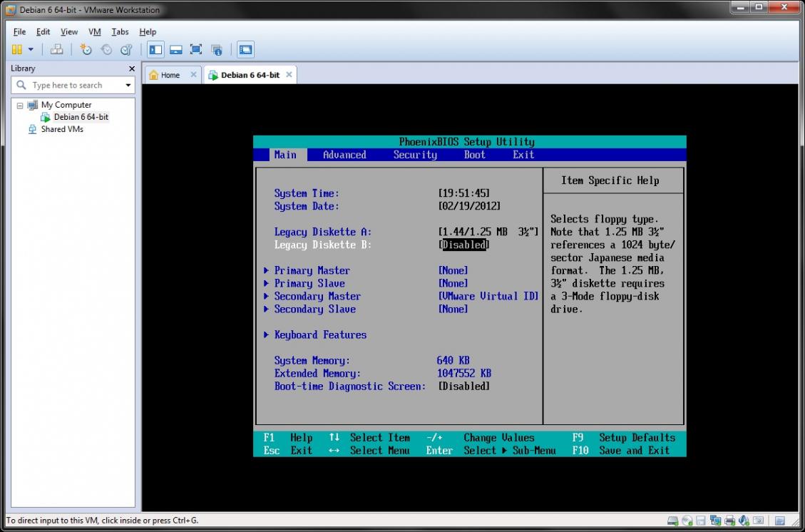Screen dimensions: 805x532
Task: Click the sound card status icon
Action: (x=744, y=521)
